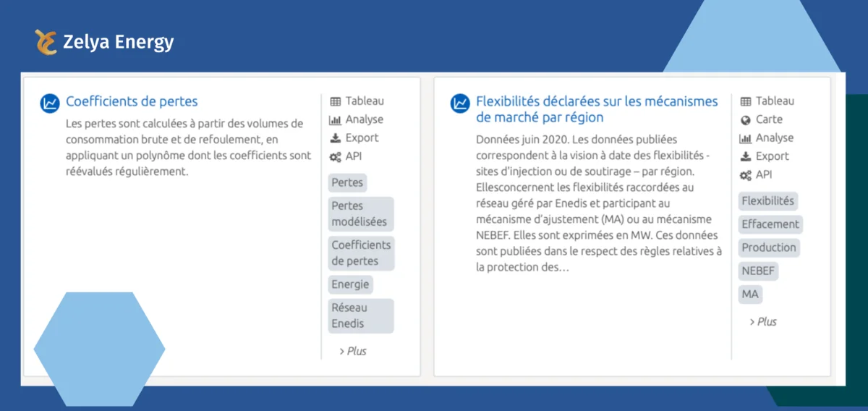Select the Réseau Enedis tag

click(x=359, y=315)
